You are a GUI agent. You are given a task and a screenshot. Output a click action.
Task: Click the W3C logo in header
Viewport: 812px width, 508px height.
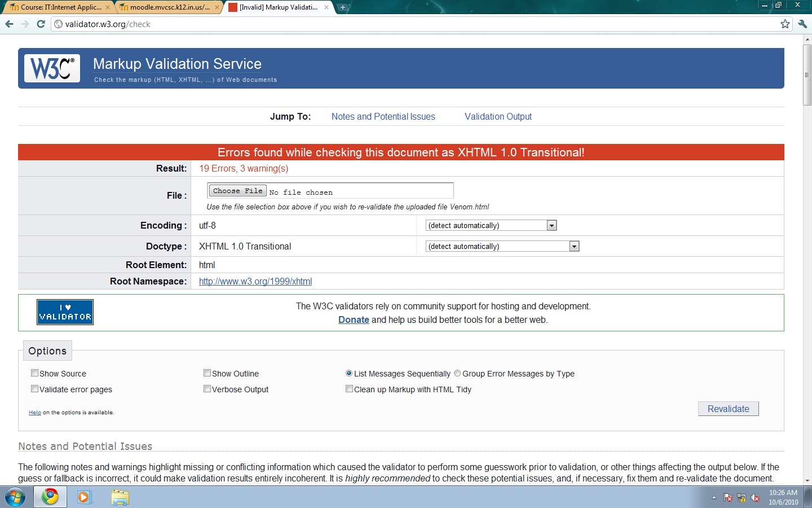pyautogui.click(x=52, y=68)
